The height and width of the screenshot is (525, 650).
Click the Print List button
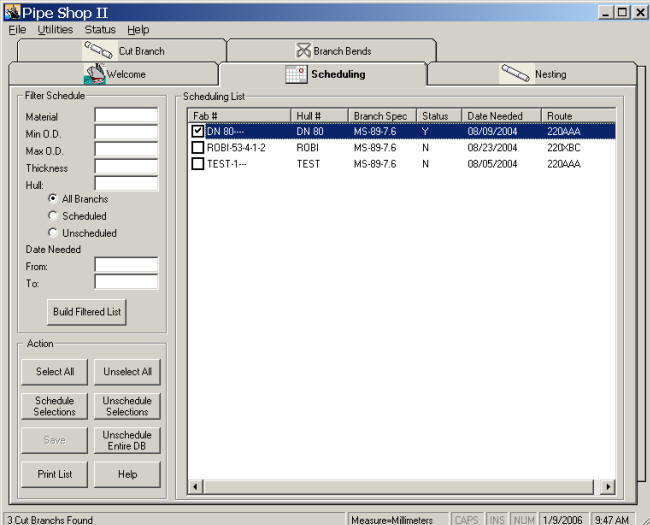click(x=55, y=474)
